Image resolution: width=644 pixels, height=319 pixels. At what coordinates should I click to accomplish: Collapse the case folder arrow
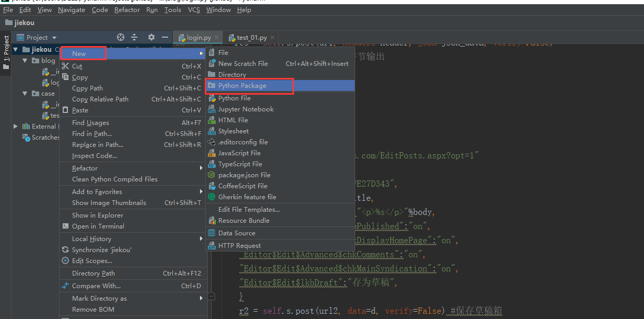point(25,94)
